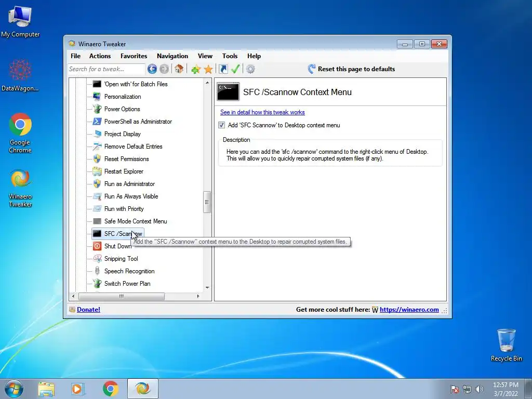
Task: Open the Help menu
Action: coord(254,56)
